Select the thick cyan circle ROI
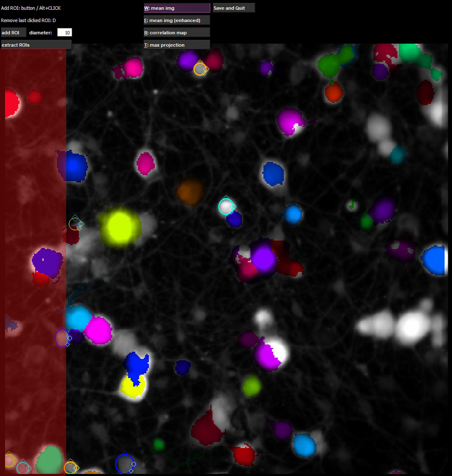Screen dimensions: 452x476 [226, 207]
